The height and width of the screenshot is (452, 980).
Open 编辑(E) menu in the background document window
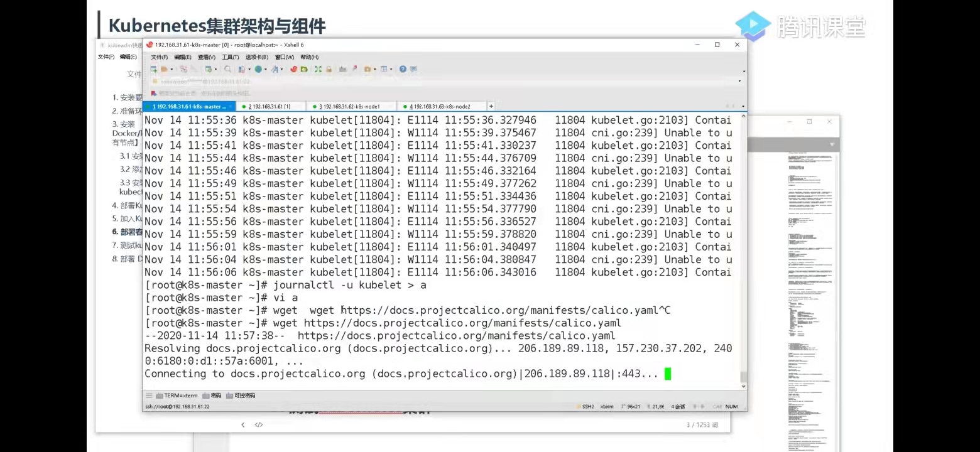click(128, 57)
